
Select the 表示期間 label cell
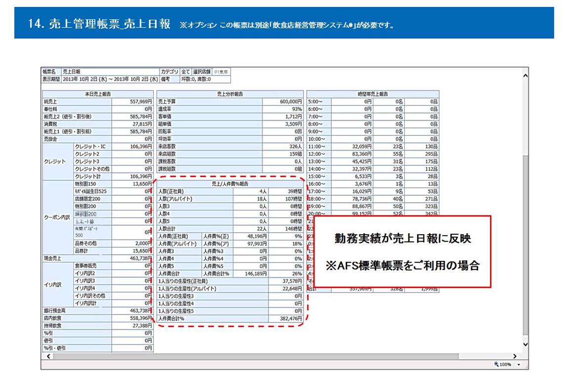coord(51,79)
